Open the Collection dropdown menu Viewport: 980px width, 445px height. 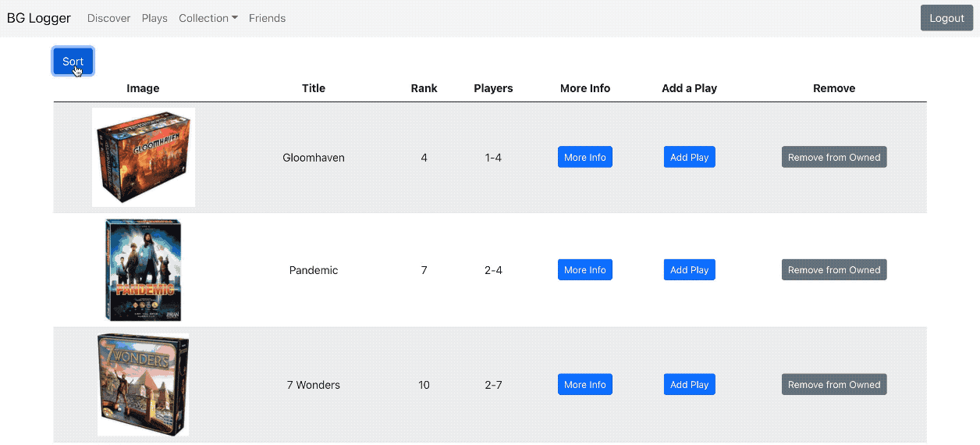pyautogui.click(x=208, y=18)
